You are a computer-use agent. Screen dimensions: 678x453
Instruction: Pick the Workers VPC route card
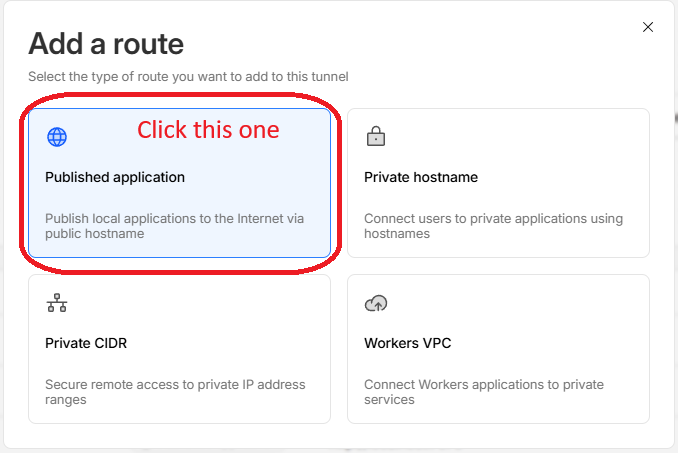pos(498,349)
